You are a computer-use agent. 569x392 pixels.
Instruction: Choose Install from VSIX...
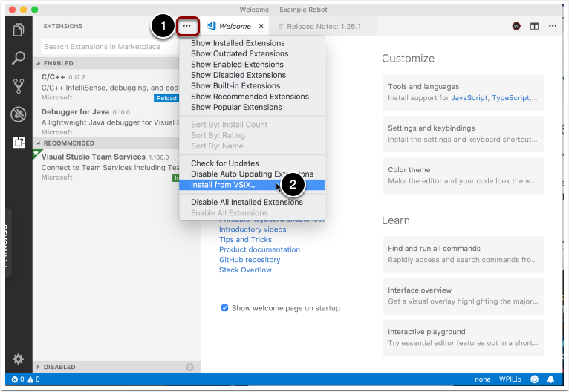(252, 185)
